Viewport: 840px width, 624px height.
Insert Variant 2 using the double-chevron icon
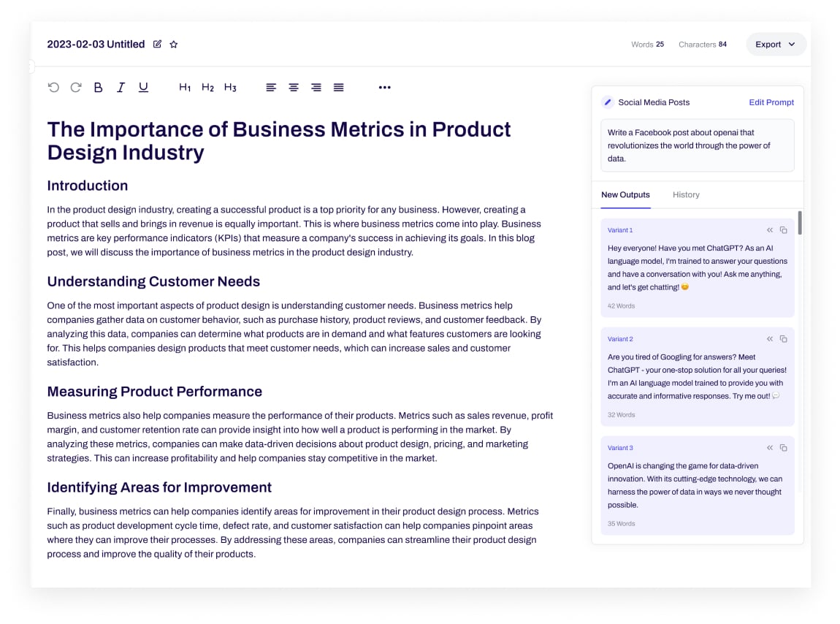click(770, 339)
